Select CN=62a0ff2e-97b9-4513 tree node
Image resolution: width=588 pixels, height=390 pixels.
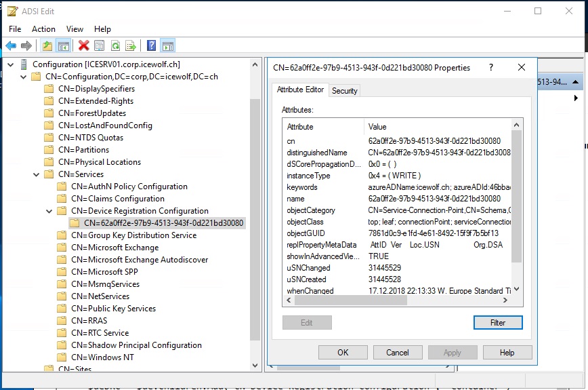pyautogui.click(x=163, y=223)
